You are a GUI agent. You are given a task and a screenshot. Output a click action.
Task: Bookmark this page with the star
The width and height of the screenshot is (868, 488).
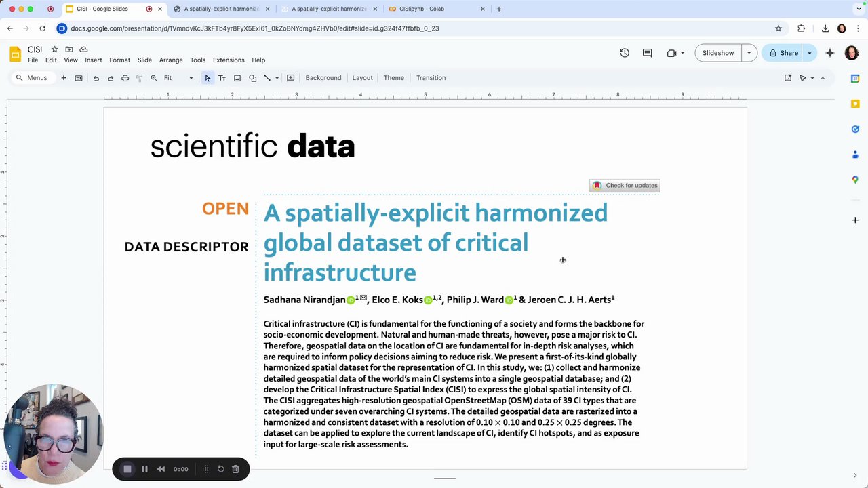(x=778, y=28)
